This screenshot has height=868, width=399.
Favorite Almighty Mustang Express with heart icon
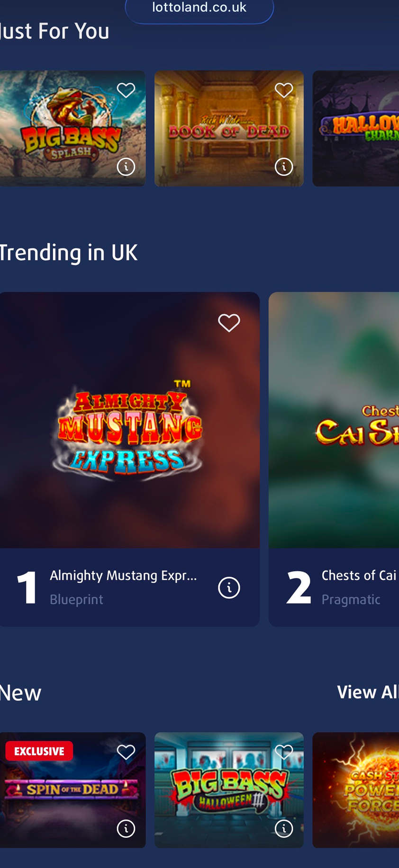click(229, 323)
